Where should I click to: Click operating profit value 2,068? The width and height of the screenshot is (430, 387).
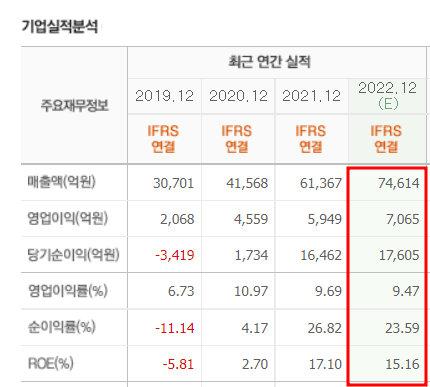click(x=177, y=219)
